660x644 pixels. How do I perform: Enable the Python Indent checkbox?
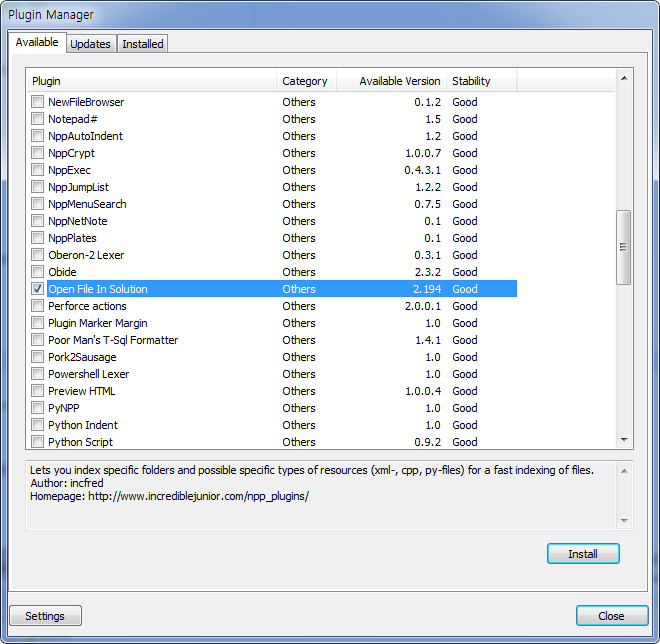click(x=37, y=425)
